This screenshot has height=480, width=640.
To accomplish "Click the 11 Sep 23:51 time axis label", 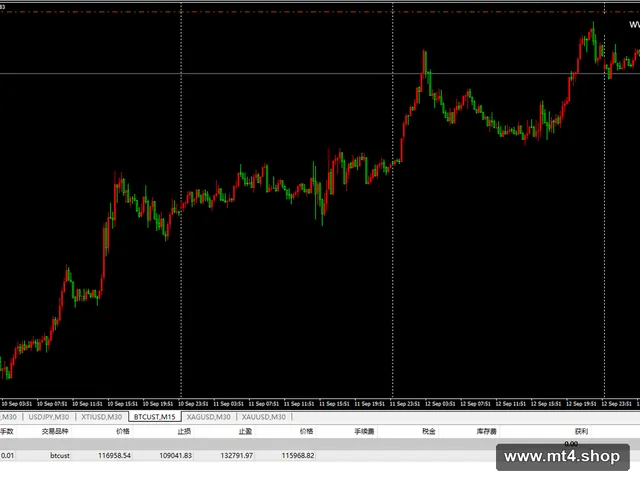I will [x=405, y=404].
